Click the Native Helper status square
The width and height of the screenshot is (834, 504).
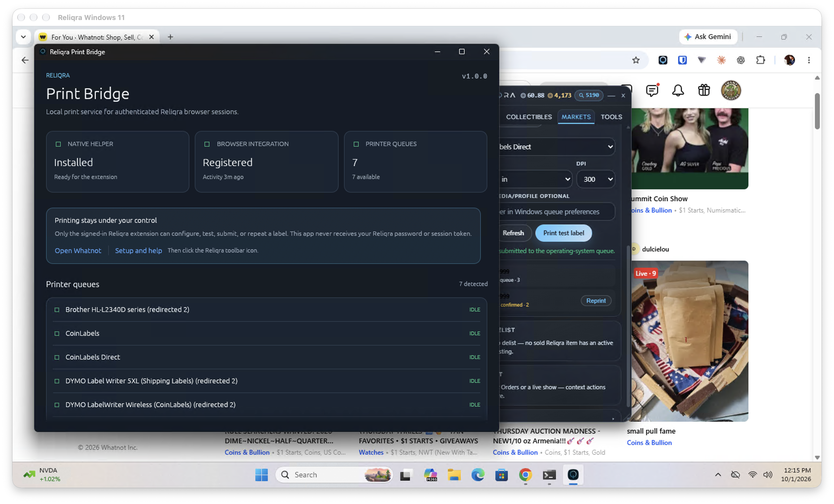pyautogui.click(x=58, y=144)
